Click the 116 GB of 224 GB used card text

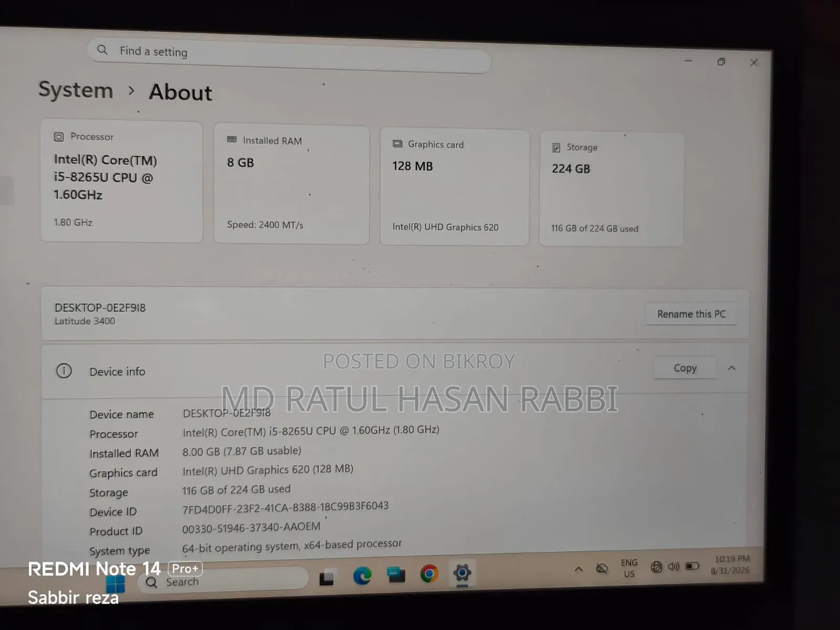point(594,228)
